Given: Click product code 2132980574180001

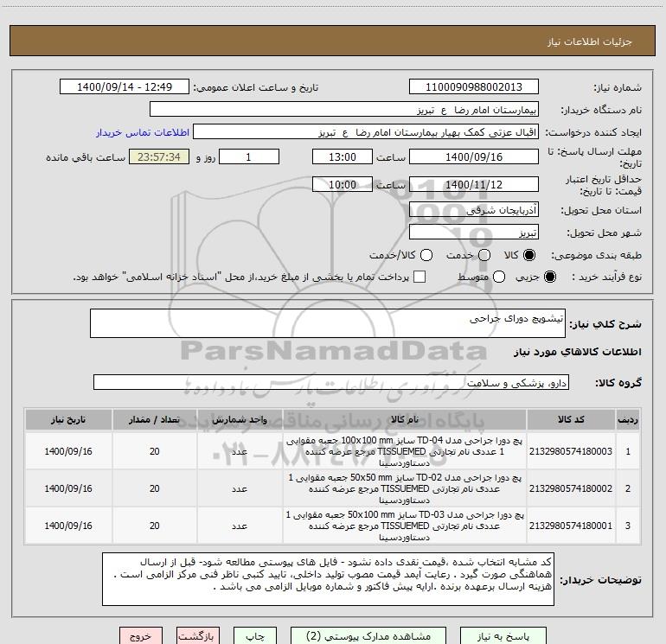Looking at the screenshot, I should [x=571, y=526].
